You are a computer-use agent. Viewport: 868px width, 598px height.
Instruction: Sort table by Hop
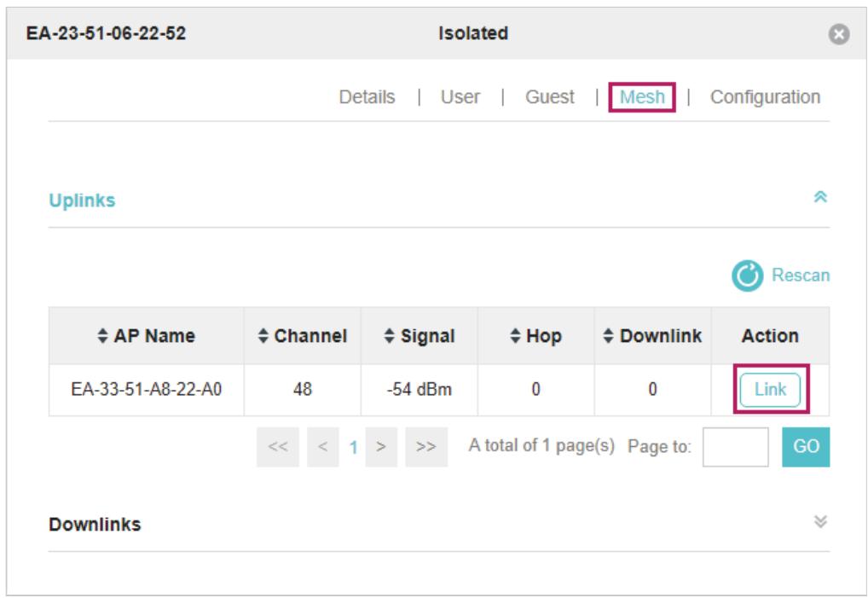click(x=535, y=335)
